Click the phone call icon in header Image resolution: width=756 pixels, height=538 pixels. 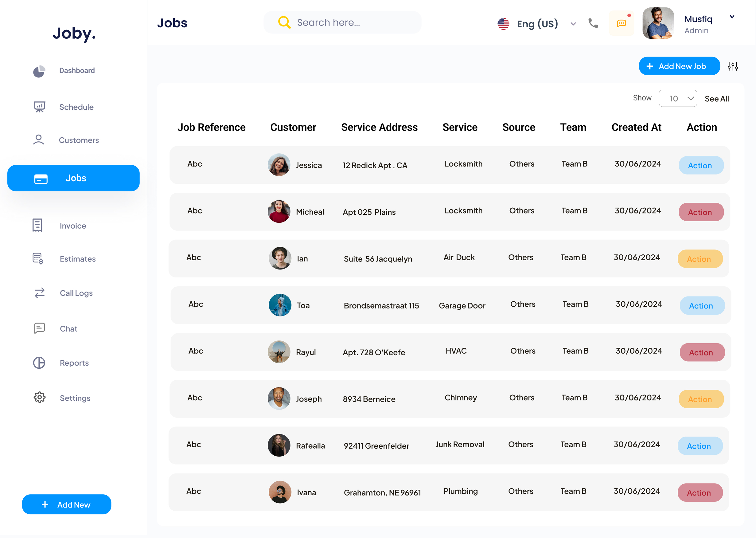point(593,23)
